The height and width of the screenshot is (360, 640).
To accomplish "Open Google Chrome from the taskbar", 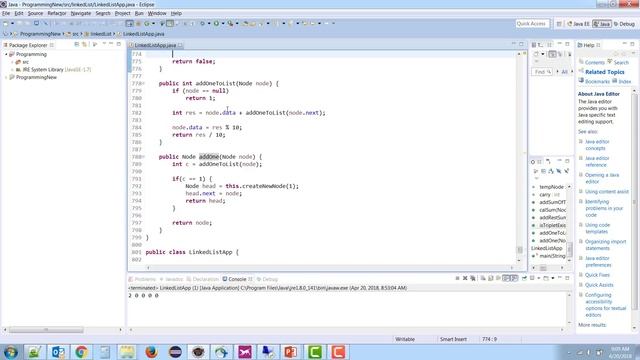I will [x=81, y=352].
